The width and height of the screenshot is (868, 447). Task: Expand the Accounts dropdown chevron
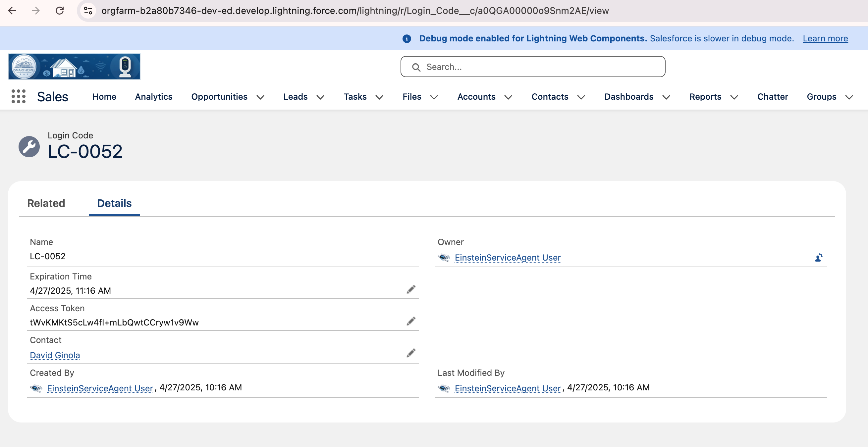point(508,97)
